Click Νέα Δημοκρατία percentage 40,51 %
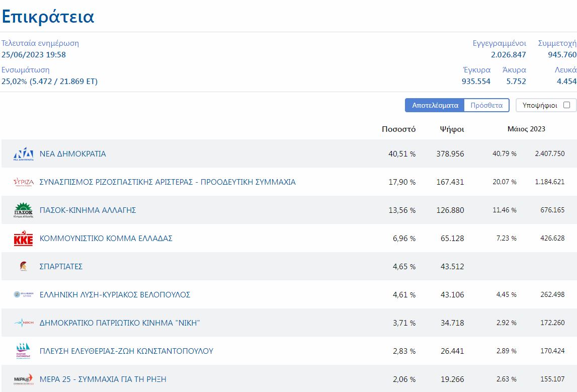The image size is (577, 392). point(402,154)
